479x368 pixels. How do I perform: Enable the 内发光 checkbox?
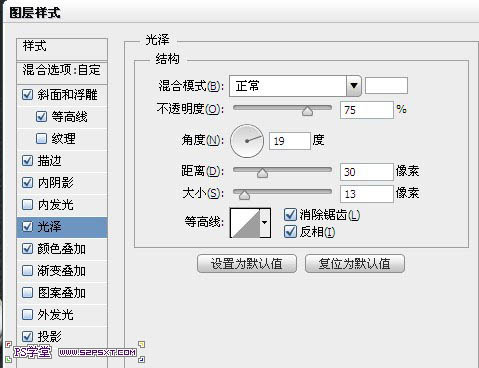pos(27,205)
